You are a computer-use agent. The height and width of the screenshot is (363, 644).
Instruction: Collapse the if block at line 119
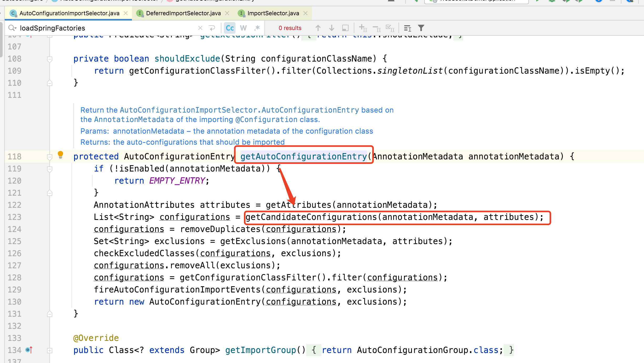(50, 169)
